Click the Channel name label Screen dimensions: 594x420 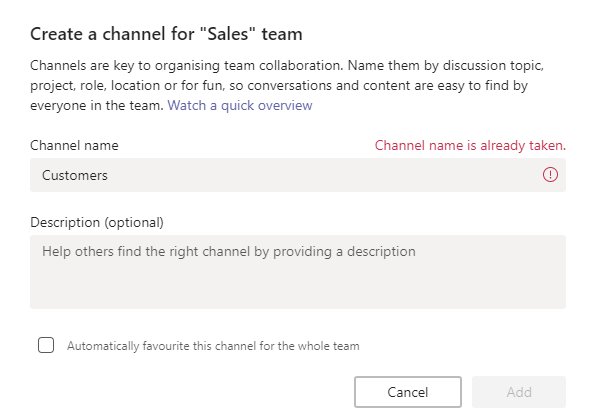[74, 145]
